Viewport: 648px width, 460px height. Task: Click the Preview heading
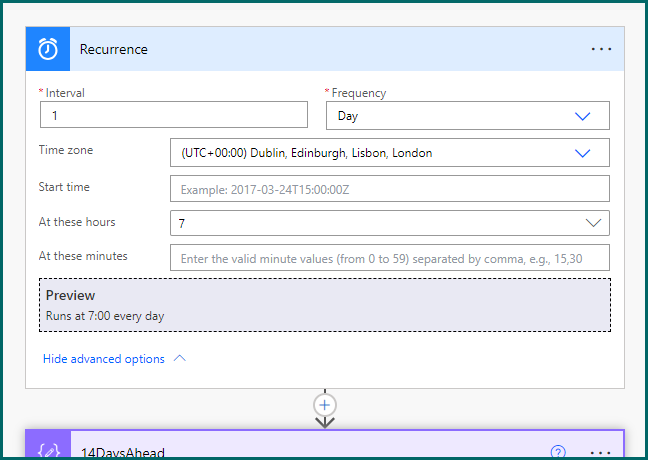pos(70,295)
